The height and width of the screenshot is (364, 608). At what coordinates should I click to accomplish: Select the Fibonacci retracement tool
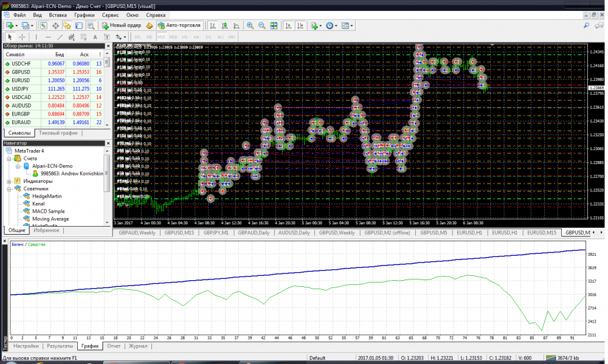click(83, 37)
